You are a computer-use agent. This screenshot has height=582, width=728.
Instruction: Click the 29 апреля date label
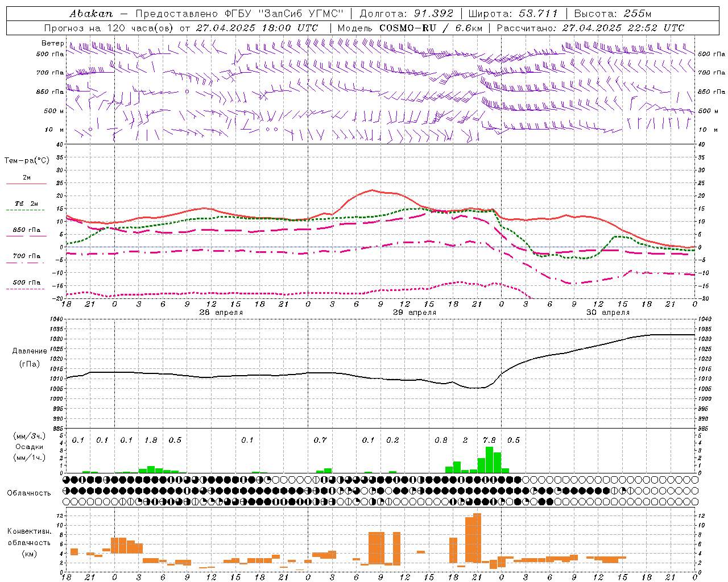(415, 313)
